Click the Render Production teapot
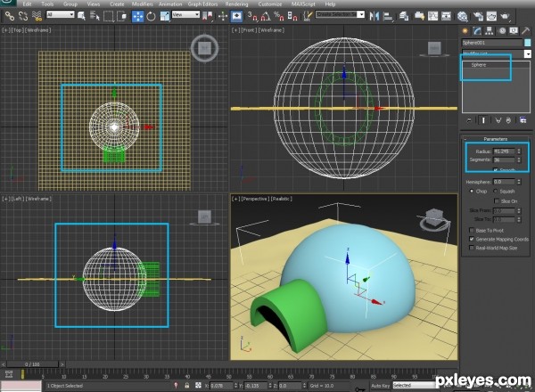Screen dimensions: 535x392 (x=505, y=16)
